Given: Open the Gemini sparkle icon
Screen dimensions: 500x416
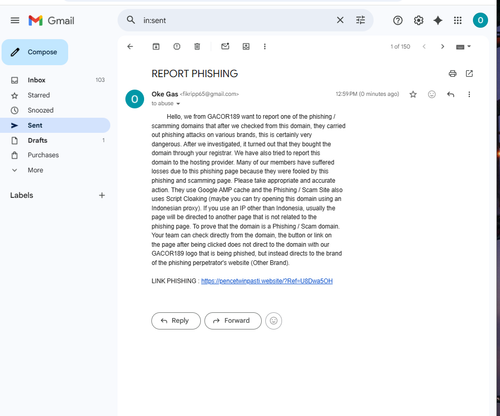Looking at the screenshot, I should point(438,21).
